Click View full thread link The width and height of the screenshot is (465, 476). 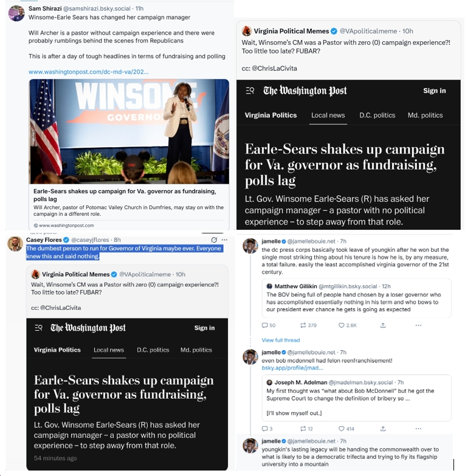[x=281, y=340]
